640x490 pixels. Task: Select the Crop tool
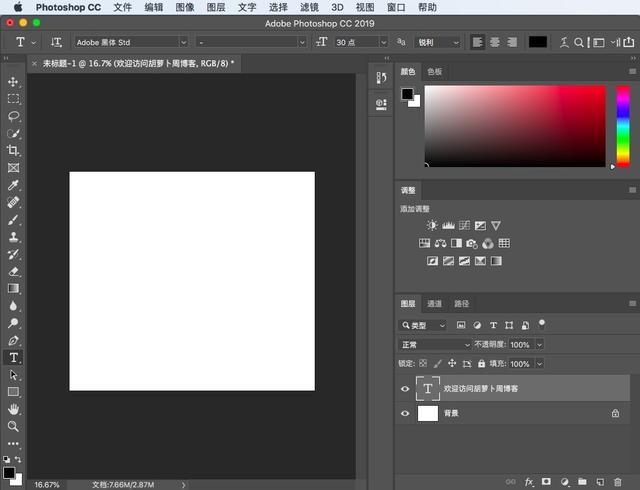click(x=13, y=151)
